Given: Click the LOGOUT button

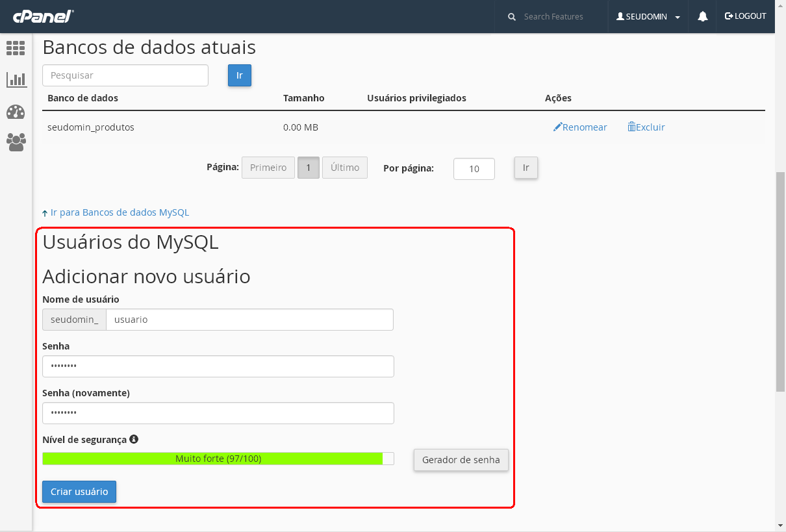Looking at the screenshot, I should (x=746, y=16).
